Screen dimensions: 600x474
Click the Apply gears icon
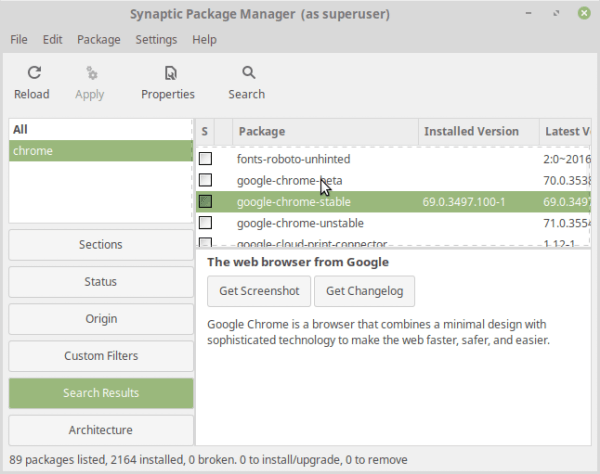point(91,73)
